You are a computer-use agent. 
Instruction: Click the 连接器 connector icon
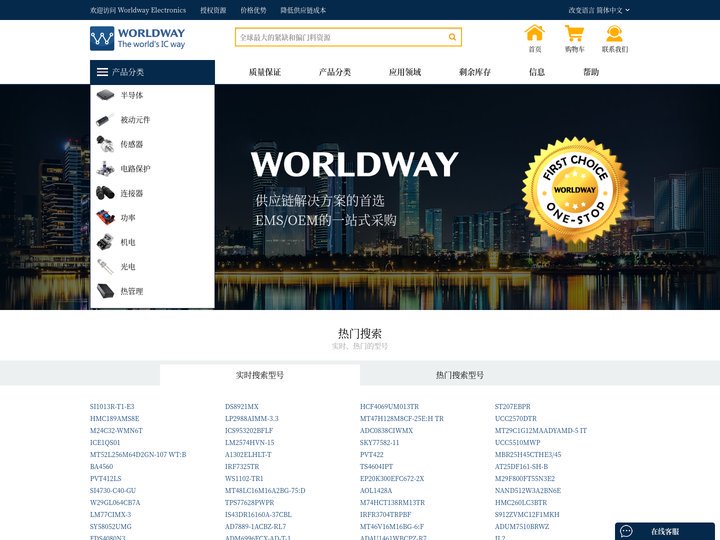pos(105,193)
